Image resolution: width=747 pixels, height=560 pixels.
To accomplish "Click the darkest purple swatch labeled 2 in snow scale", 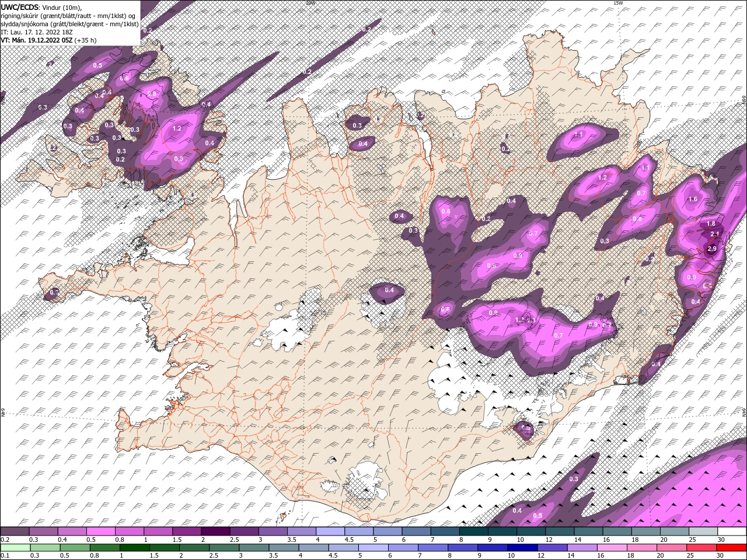I will [x=215, y=531].
